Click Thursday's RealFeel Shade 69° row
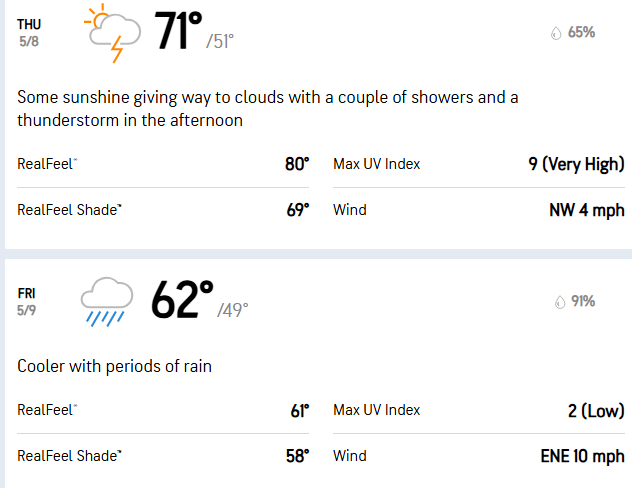Image resolution: width=632 pixels, height=488 pixels. click(x=163, y=210)
